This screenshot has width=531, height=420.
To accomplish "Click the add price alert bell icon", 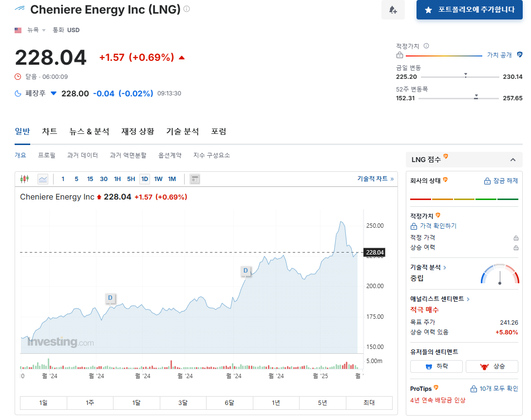I will [x=393, y=10].
